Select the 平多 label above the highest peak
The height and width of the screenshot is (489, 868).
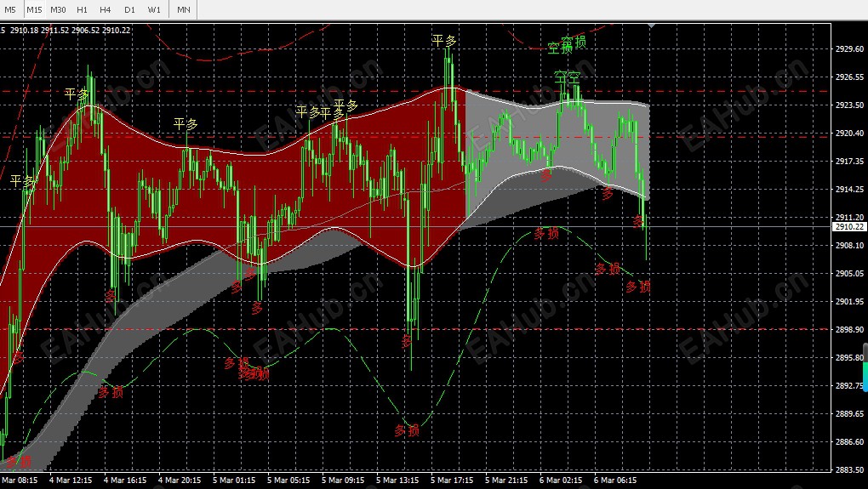(x=444, y=41)
